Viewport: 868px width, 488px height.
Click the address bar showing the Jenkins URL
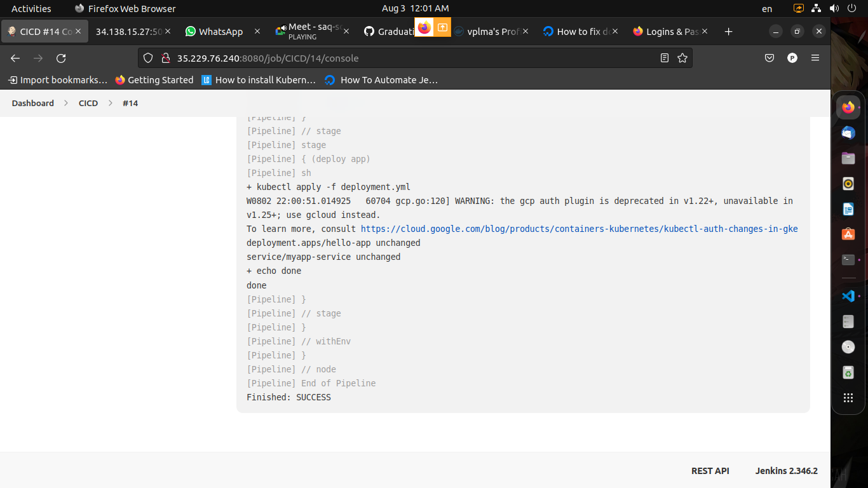point(381,58)
